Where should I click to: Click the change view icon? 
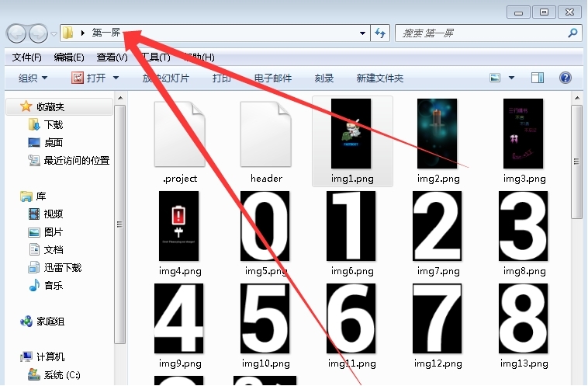(x=495, y=78)
